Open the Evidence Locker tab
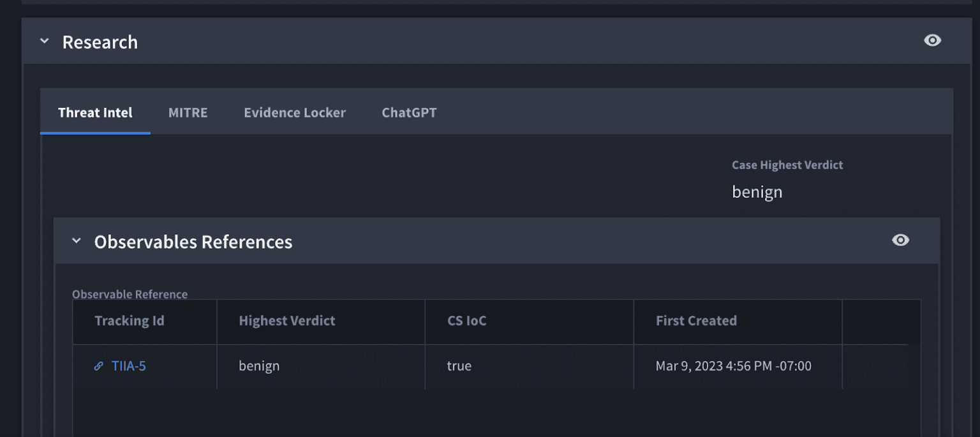Image resolution: width=980 pixels, height=437 pixels. tap(294, 112)
